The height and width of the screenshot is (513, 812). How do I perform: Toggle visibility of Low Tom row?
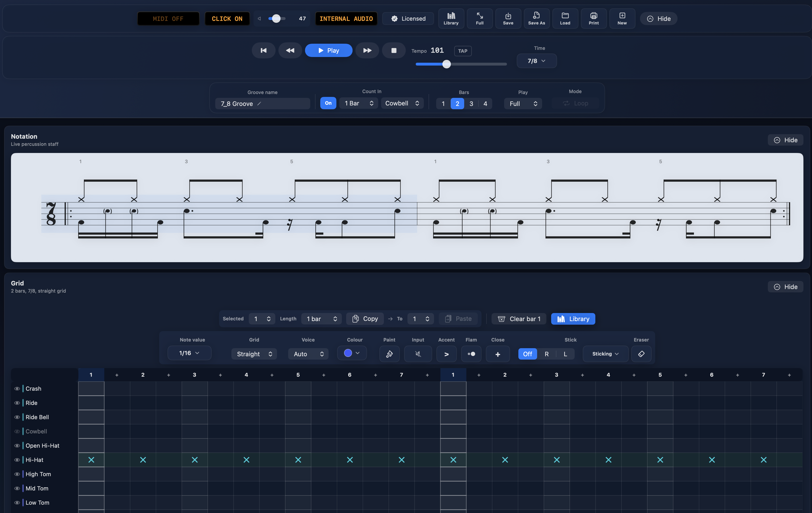point(17,503)
